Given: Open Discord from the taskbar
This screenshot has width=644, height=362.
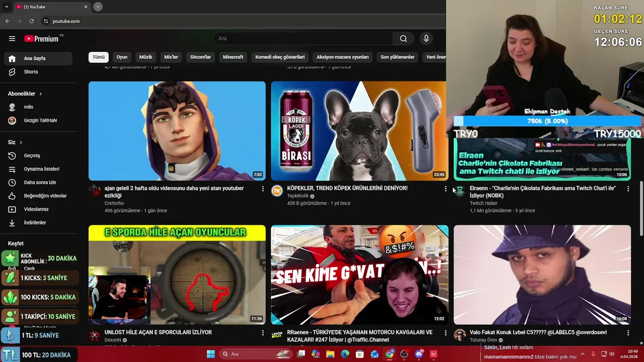Looking at the screenshot, I should pos(419,354).
